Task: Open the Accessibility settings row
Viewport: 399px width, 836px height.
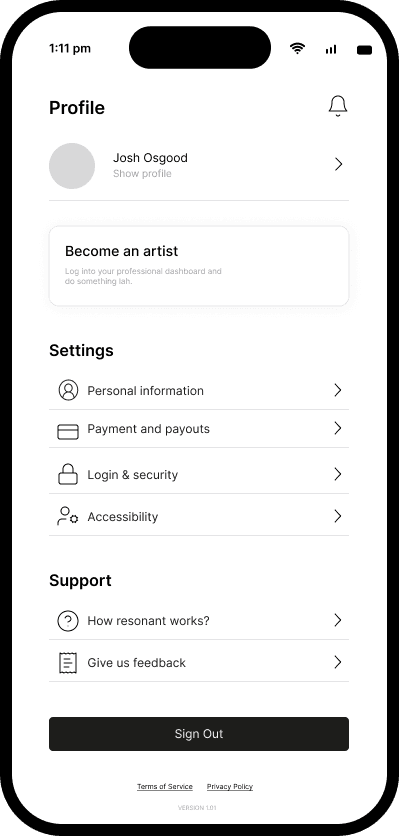Action: (x=199, y=516)
